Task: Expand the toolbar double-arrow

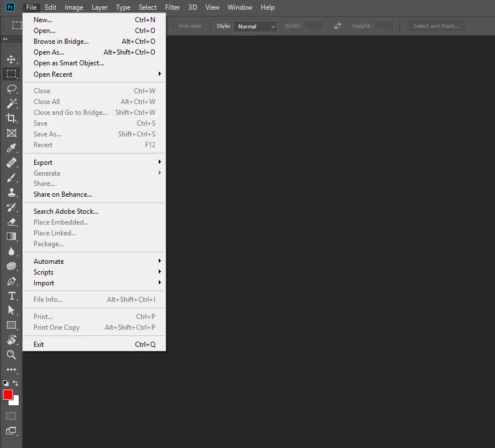Action: (5, 39)
